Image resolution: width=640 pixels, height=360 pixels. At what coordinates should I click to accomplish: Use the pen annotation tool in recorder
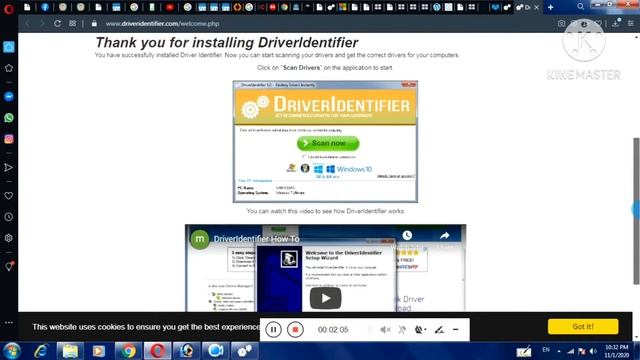(x=439, y=329)
